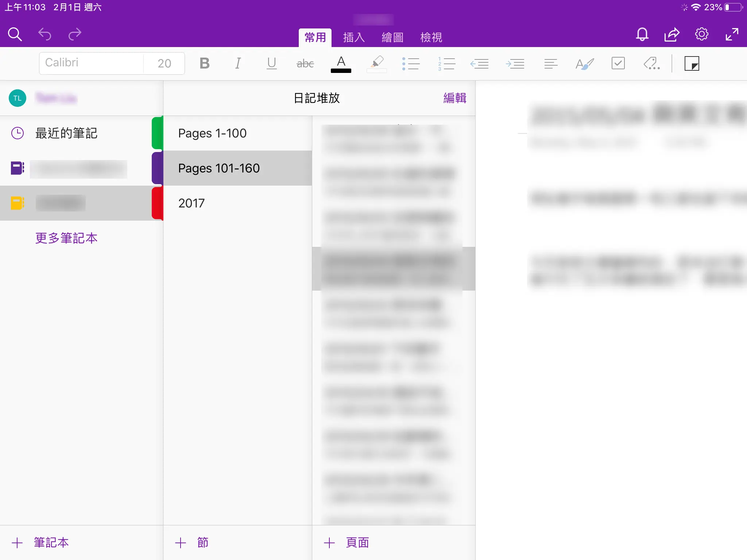Enter full screen mode arrows
This screenshot has height=560, width=747.
click(x=732, y=34)
